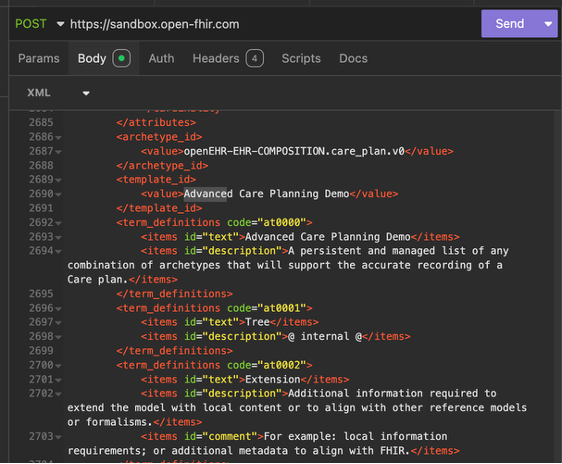The image size is (562, 464).
Task: Open the XML body type dropdown
Action: coord(58,93)
